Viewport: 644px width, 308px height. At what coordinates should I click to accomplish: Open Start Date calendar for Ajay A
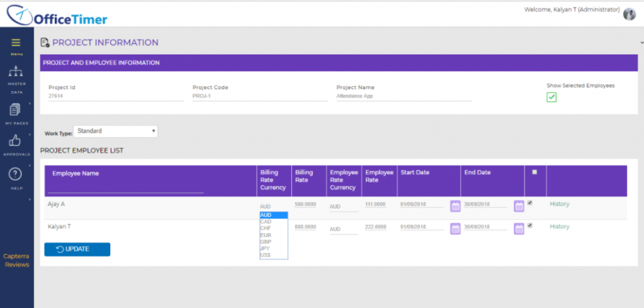455,206
